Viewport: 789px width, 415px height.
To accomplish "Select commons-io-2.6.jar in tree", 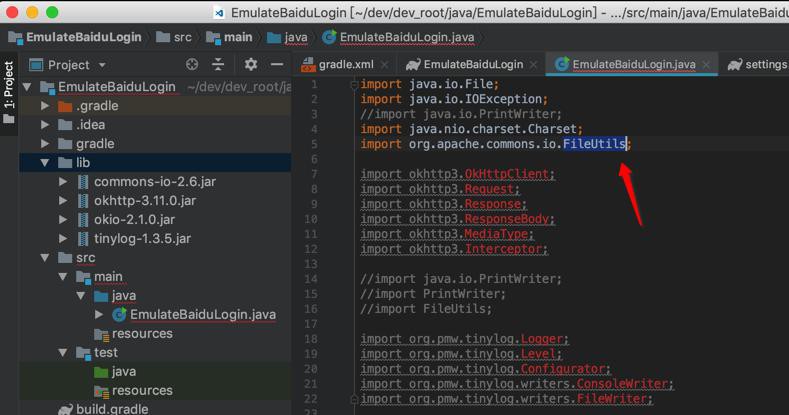I will pos(155,182).
